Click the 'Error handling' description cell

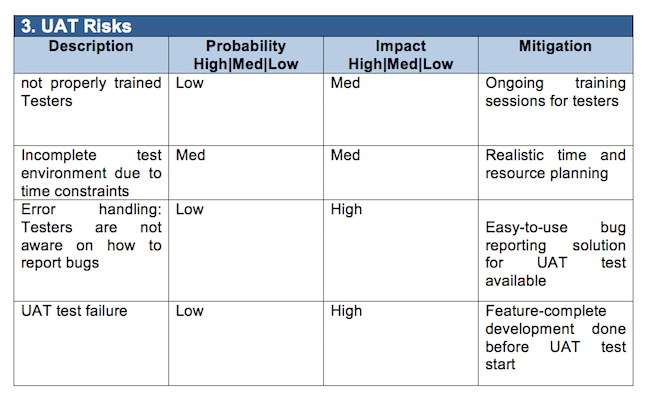tap(91, 250)
